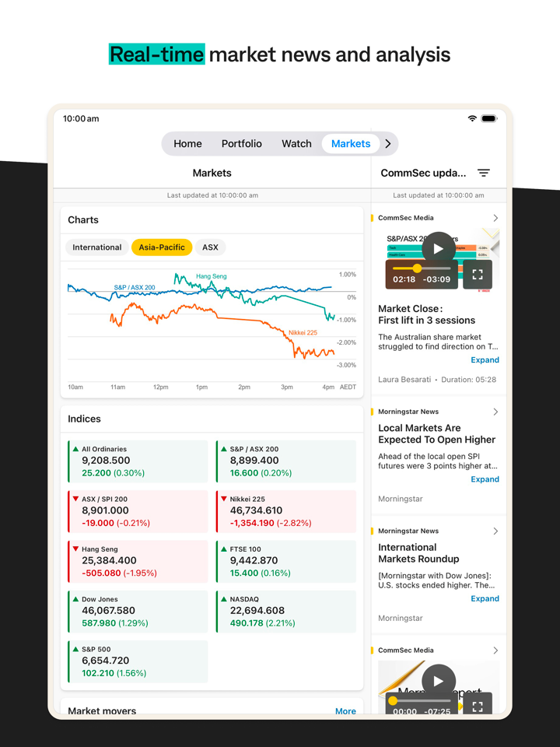The width and height of the screenshot is (560, 747).
Task: Show more navigation tabs with arrow
Action: (388, 143)
